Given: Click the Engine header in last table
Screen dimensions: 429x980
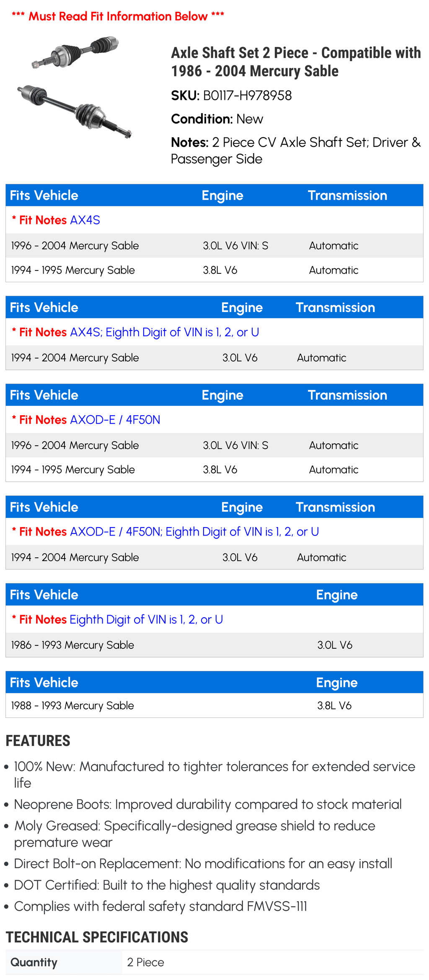Looking at the screenshot, I should click(337, 683).
